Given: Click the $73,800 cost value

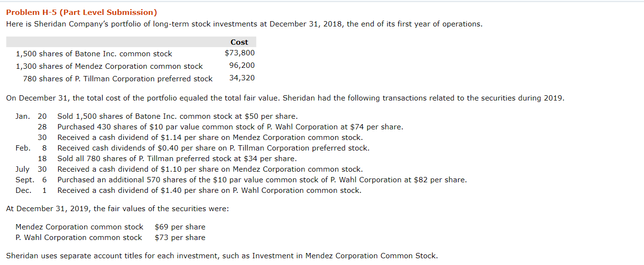Looking at the screenshot, I should pos(239,53).
